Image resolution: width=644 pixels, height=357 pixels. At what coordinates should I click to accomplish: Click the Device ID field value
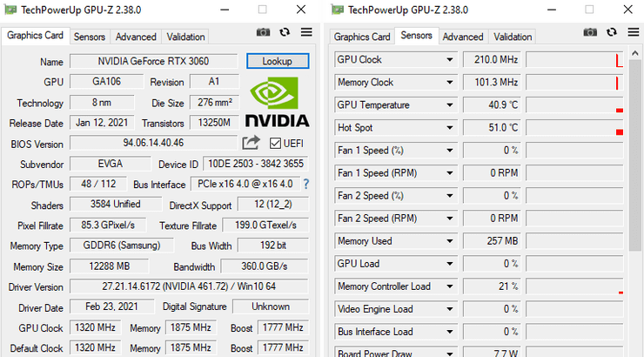tap(256, 164)
